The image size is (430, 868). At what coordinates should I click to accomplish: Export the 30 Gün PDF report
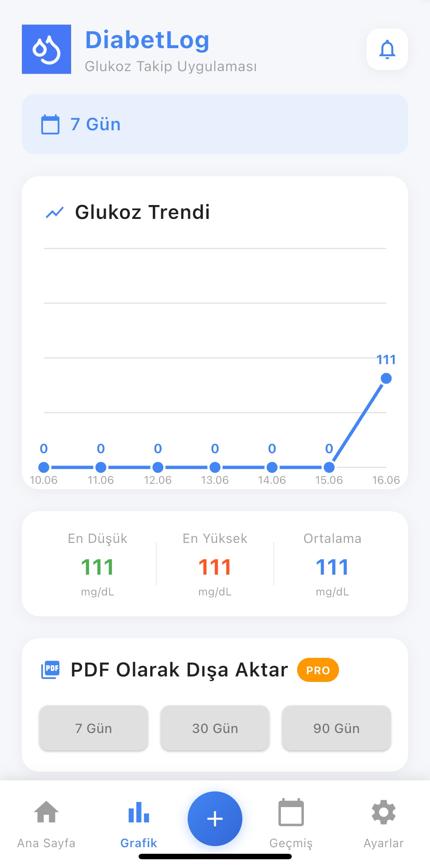click(x=215, y=728)
